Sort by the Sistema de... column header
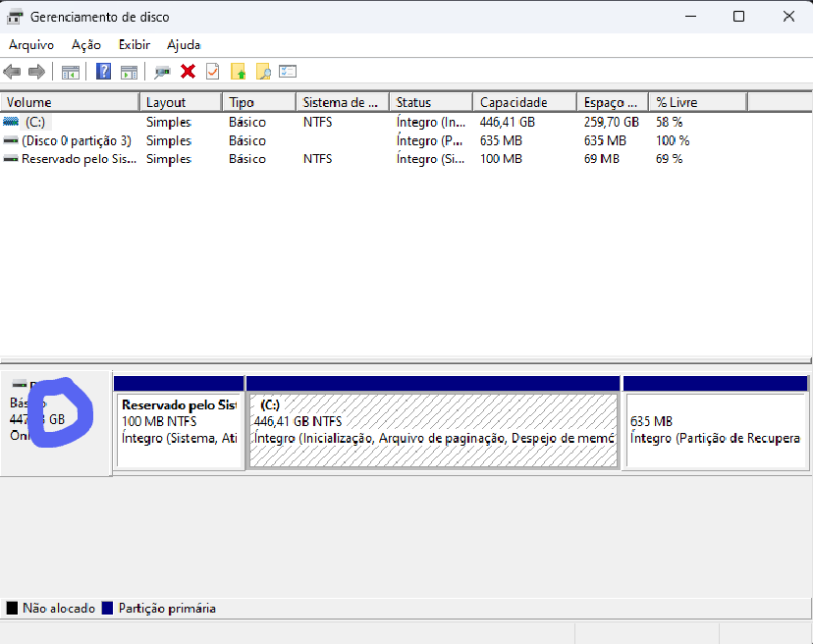813x644 pixels. point(343,102)
